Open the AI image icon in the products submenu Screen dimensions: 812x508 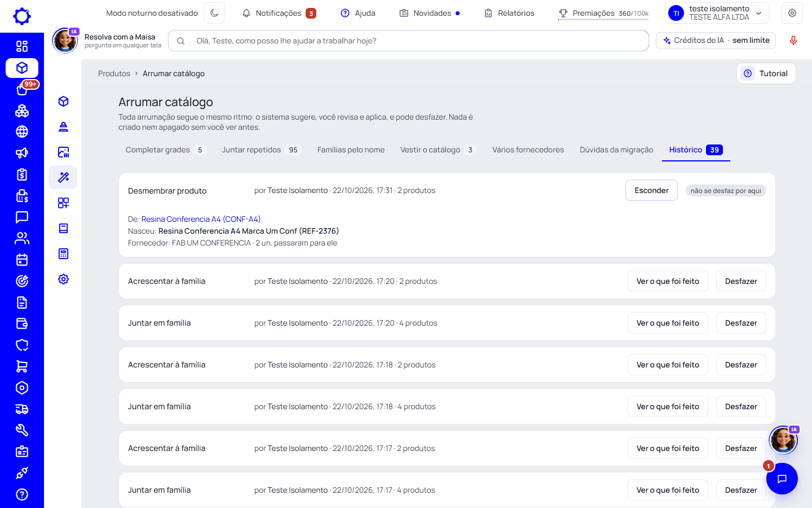pos(63,152)
